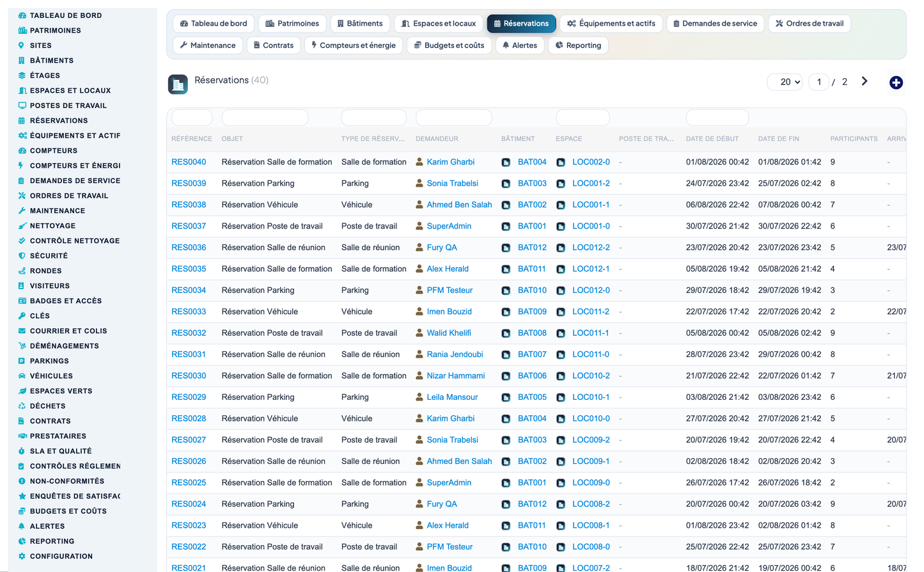
Task: Open requester Ahmed Ben Salah link in RES0038
Action: pyautogui.click(x=459, y=205)
